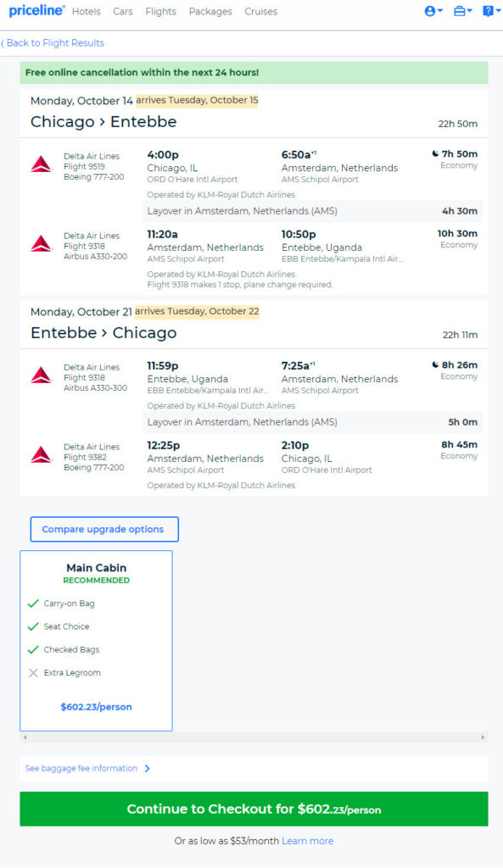This screenshot has height=868, width=503.
Task: Expand the help menu dropdown arrow
Action: pos(498,11)
